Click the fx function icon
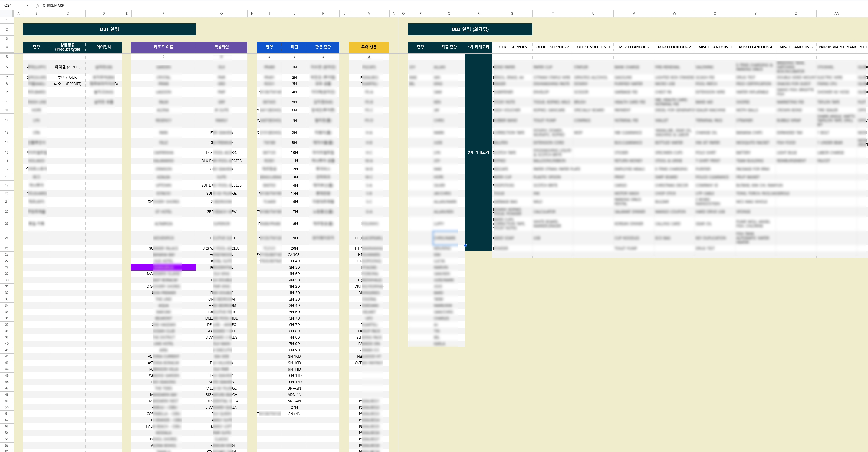This screenshot has width=868, height=452. point(38,5)
